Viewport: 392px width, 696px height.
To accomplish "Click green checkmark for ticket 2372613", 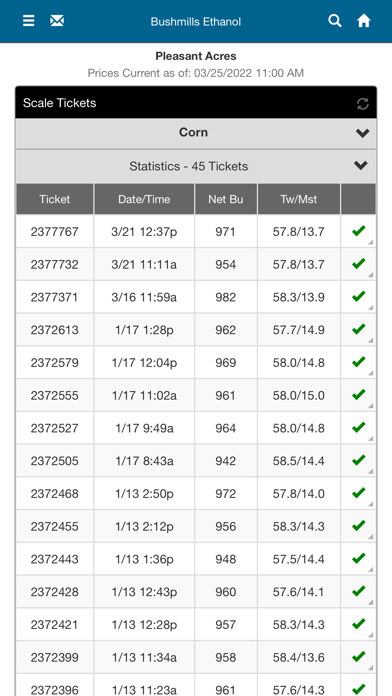I will 358,329.
